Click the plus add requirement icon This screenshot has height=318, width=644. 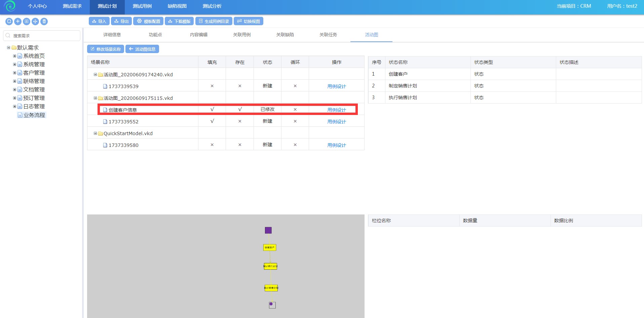point(18,22)
